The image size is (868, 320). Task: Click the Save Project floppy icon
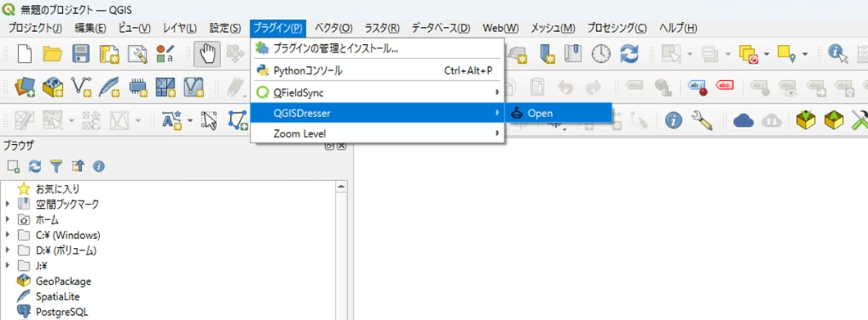81,54
